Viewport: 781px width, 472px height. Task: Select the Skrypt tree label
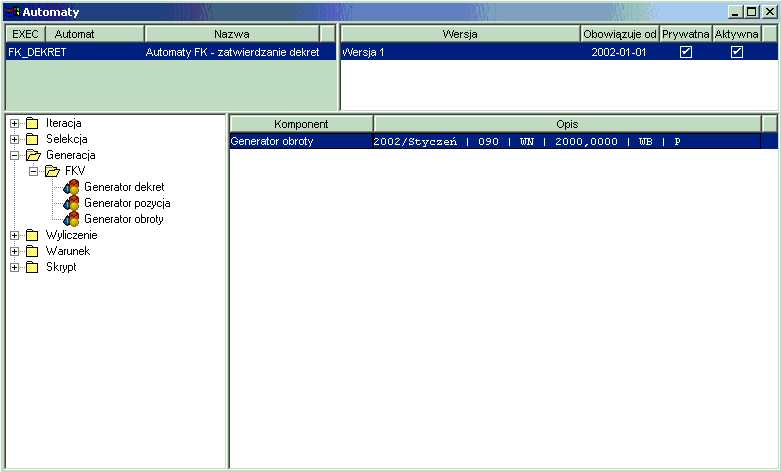61,267
